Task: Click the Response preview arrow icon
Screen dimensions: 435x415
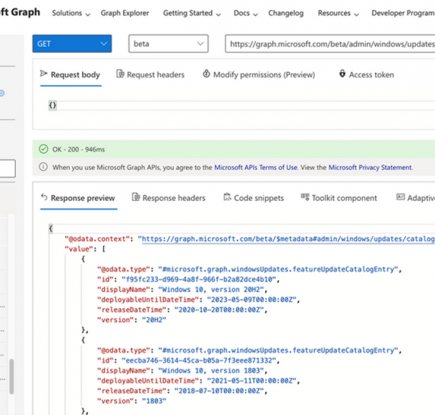Action: (44, 197)
